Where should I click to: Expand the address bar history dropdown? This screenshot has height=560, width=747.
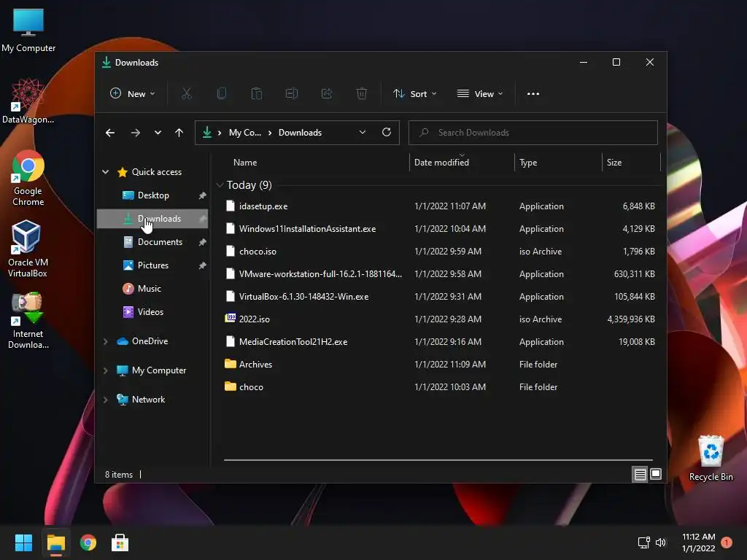pyautogui.click(x=363, y=133)
